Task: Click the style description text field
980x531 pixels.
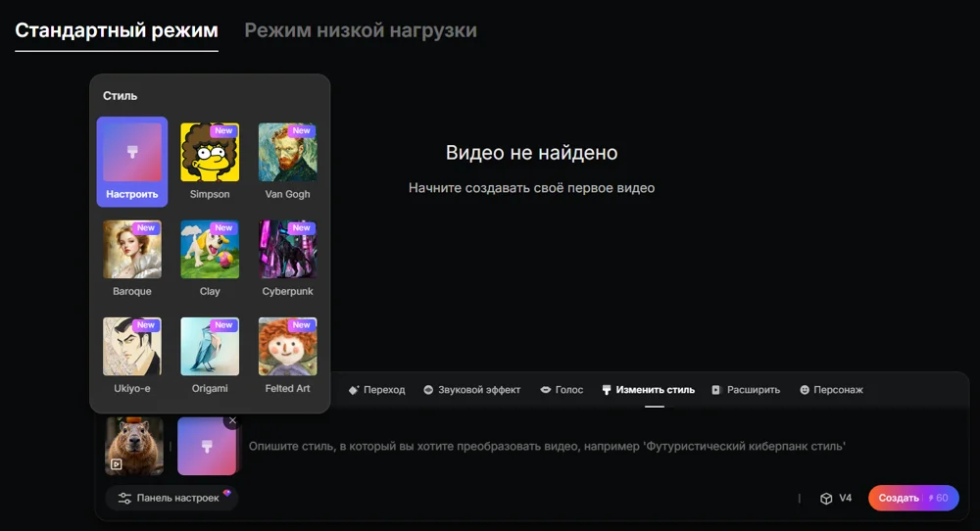Action: pyautogui.click(x=547, y=447)
